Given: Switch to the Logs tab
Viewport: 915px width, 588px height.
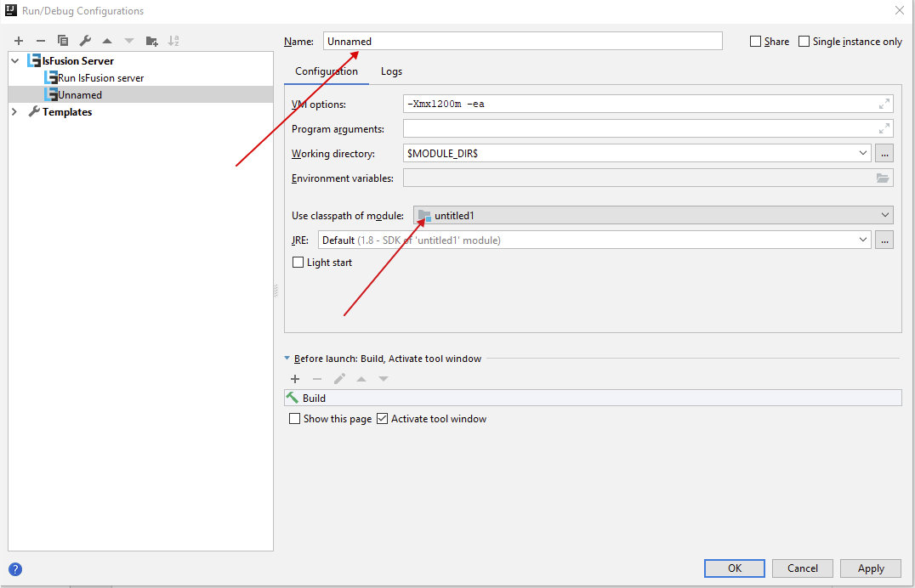Looking at the screenshot, I should [391, 71].
